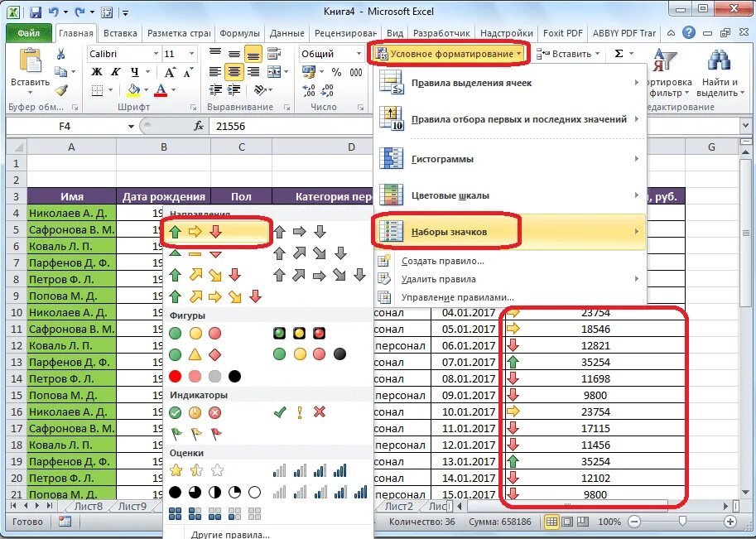Open the Цветовые шкалы submenu
Viewport: 756px width, 539px height.
click(509, 195)
